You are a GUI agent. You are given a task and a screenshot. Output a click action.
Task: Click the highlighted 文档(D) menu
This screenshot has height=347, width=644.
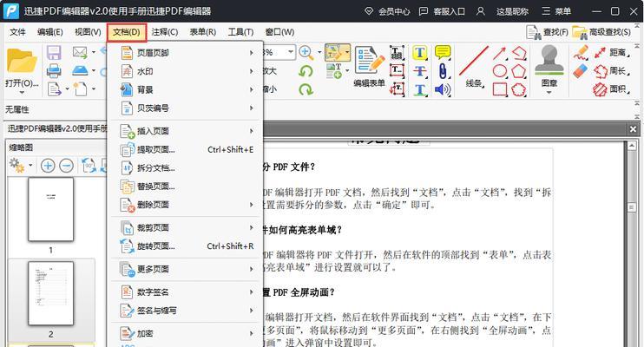click(x=127, y=32)
